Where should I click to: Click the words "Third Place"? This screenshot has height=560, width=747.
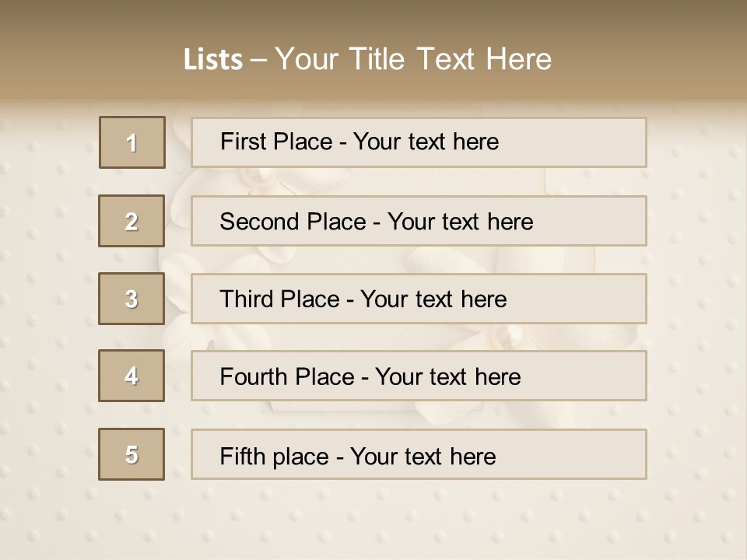click(279, 299)
